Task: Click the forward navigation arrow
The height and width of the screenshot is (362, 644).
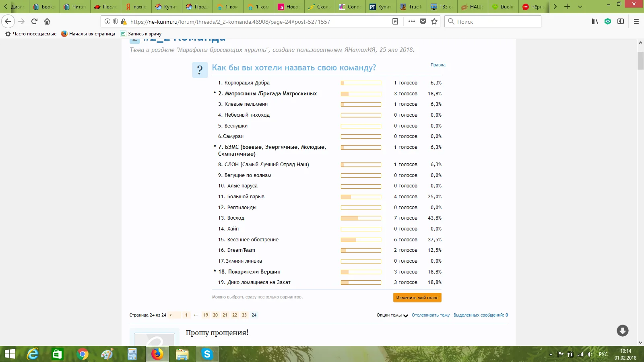Action: coord(21,21)
